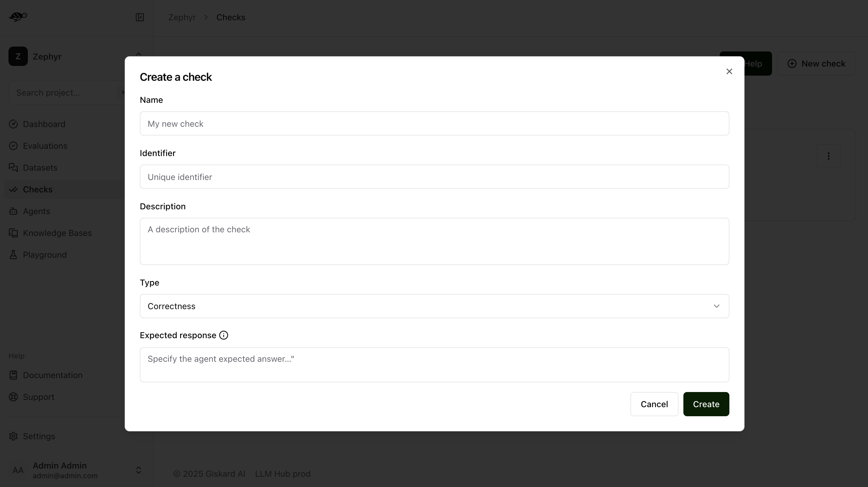Click the New check button
868x487 pixels.
[x=816, y=64]
